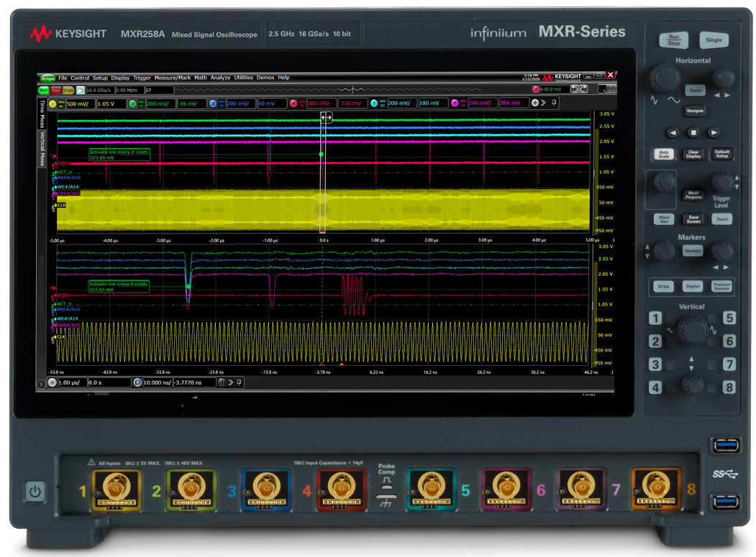Click the pin icon on horizontal bar
The width and height of the screenshot is (756, 557).
point(239,382)
